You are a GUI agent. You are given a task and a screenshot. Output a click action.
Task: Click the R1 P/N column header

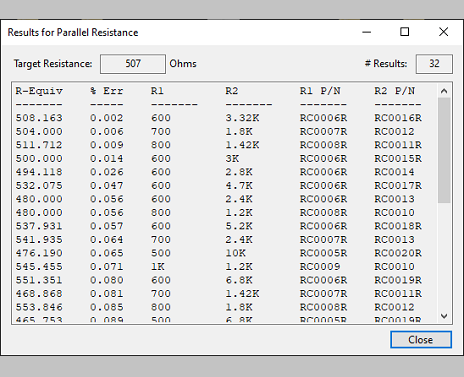click(x=320, y=91)
